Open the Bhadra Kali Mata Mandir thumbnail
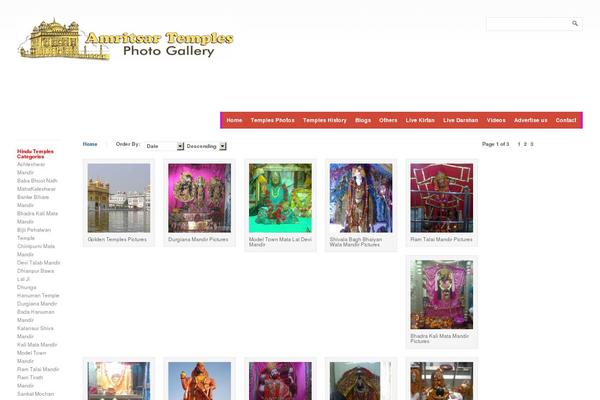The width and height of the screenshot is (600, 400). pyautogui.click(x=442, y=294)
